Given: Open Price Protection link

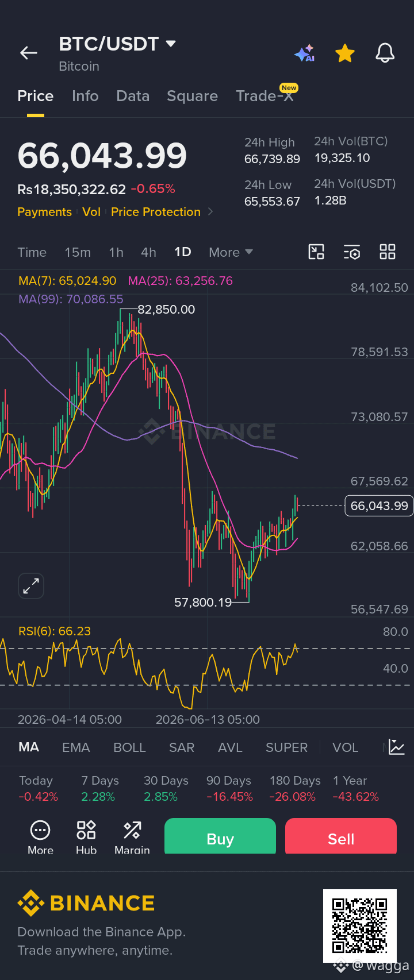Looking at the screenshot, I should tap(156, 212).
